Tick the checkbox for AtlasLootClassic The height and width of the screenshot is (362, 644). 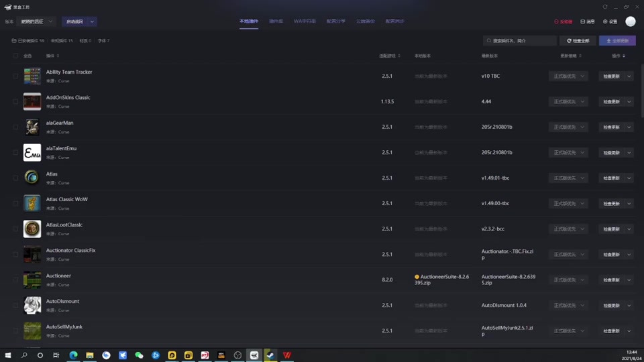point(15,229)
